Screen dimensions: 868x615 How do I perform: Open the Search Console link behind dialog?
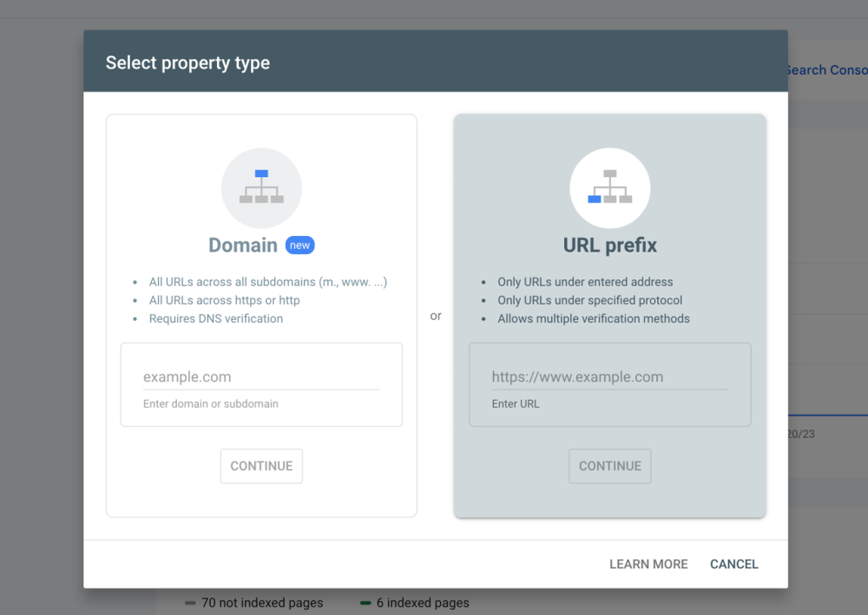click(x=826, y=70)
